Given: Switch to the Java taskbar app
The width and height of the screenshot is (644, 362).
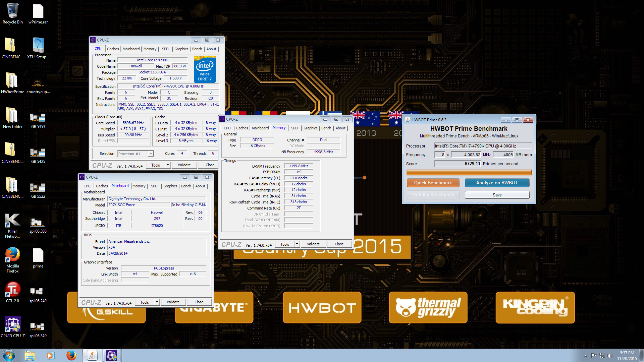Looking at the screenshot, I should [x=92, y=355].
